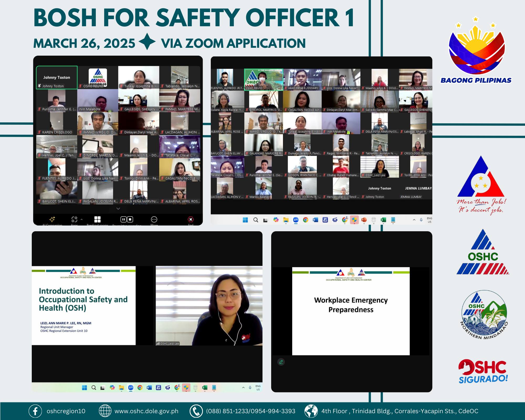Viewport: 525px width, 420px height.
Task: Show hidden tray icons in upper-right taskbar
Action: coord(414,220)
